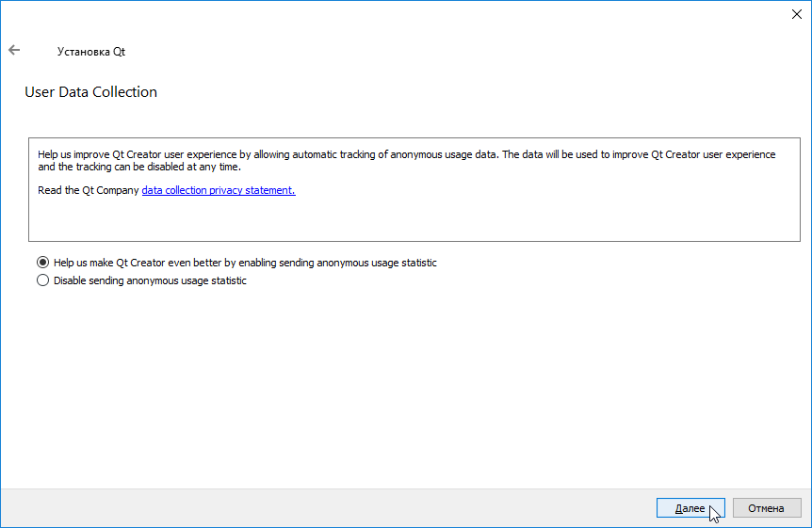The image size is (812, 528).
Task: Select the Disable sending anonymous statistics radio button
Action: tap(42, 280)
